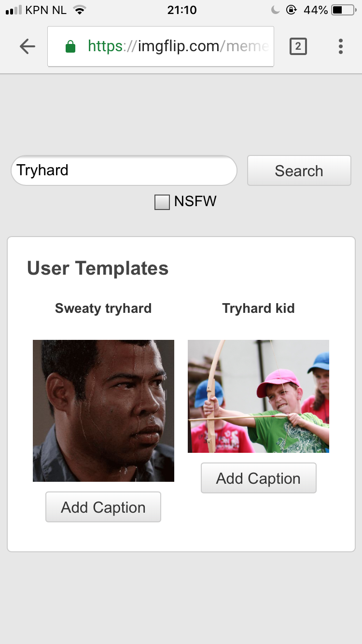Open the Tryhard kid title link

point(259,308)
